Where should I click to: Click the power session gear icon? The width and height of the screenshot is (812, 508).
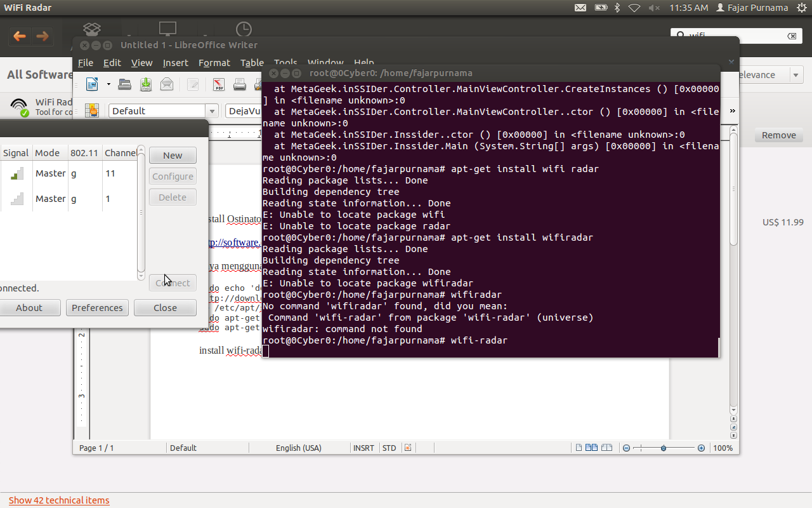(801, 8)
